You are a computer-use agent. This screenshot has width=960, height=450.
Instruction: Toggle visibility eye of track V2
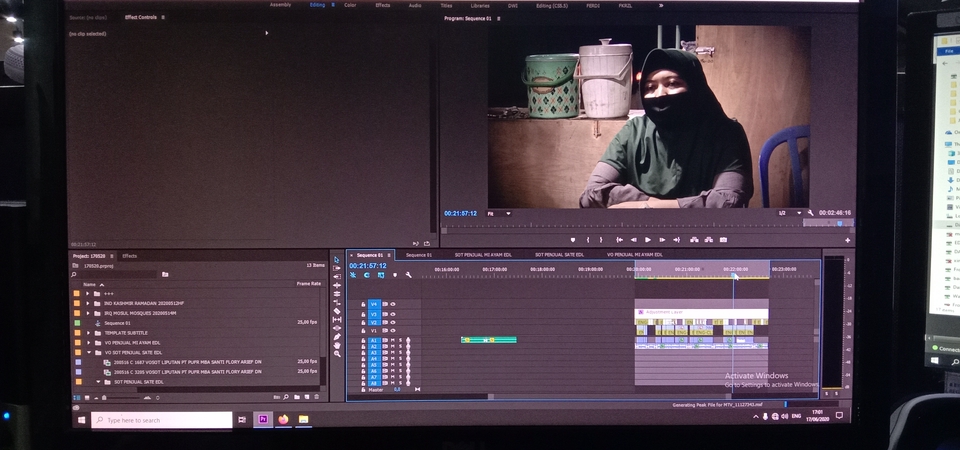click(x=392, y=323)
